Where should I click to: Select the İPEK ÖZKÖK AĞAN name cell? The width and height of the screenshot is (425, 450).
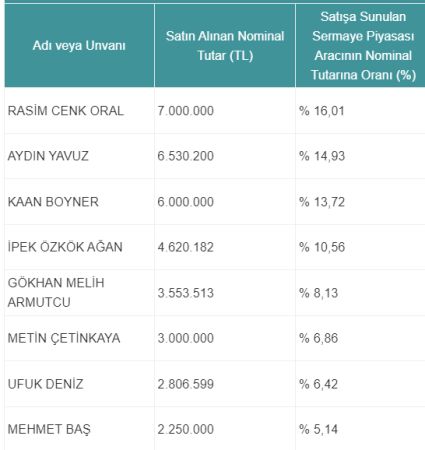(x=79, y=247)
